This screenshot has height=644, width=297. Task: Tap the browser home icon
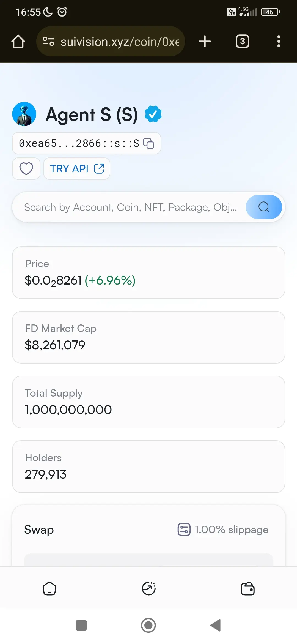point(18,42)
